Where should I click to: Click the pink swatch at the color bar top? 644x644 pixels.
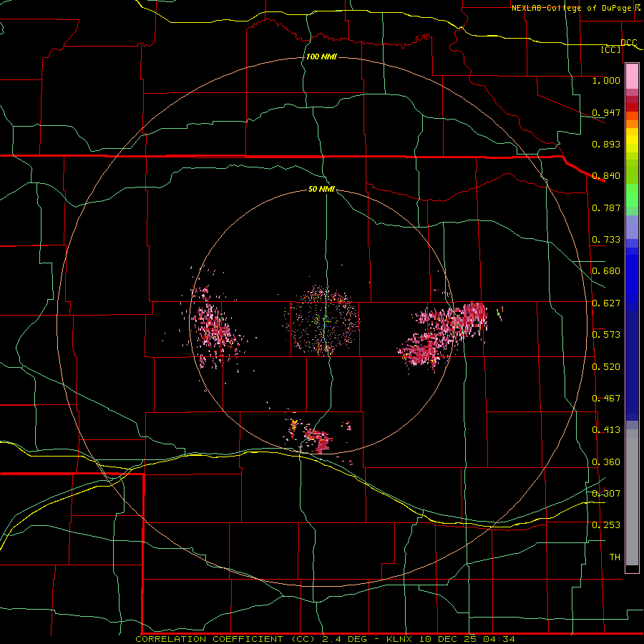coord(632,77)
